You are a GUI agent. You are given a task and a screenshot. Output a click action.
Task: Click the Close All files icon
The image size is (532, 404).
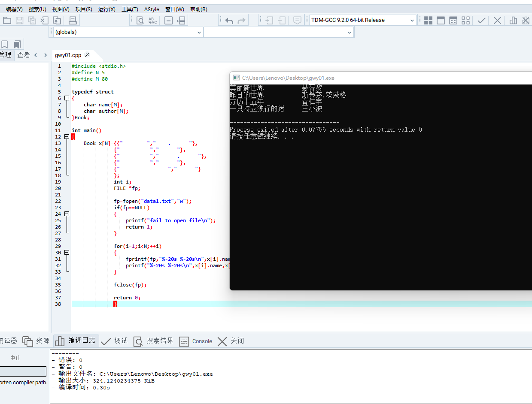pos(57,20)
